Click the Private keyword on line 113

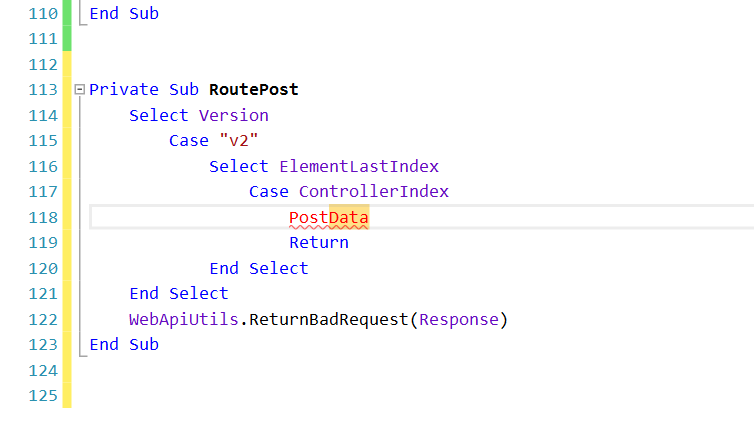click(x=118, y=90)
